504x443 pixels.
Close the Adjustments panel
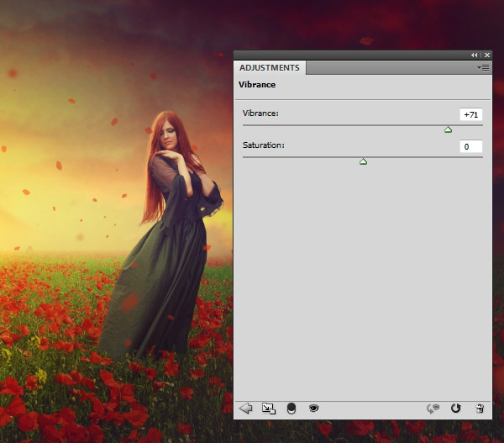[486, 55]
